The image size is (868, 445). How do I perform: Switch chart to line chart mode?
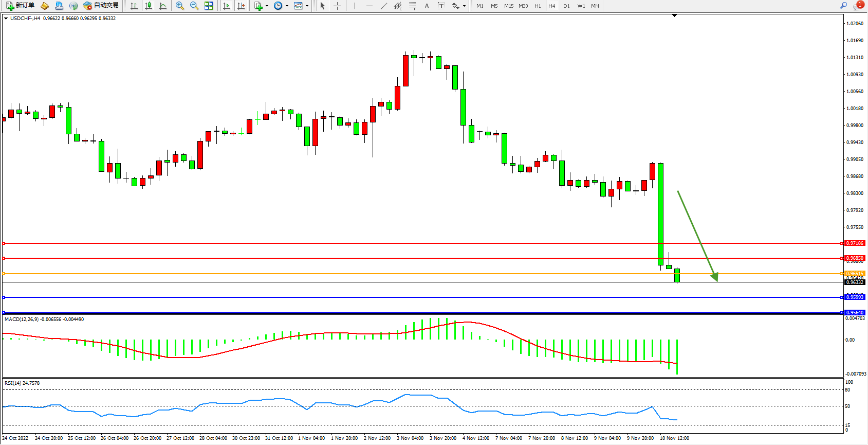pyautogui.click(x=163, y=6)
